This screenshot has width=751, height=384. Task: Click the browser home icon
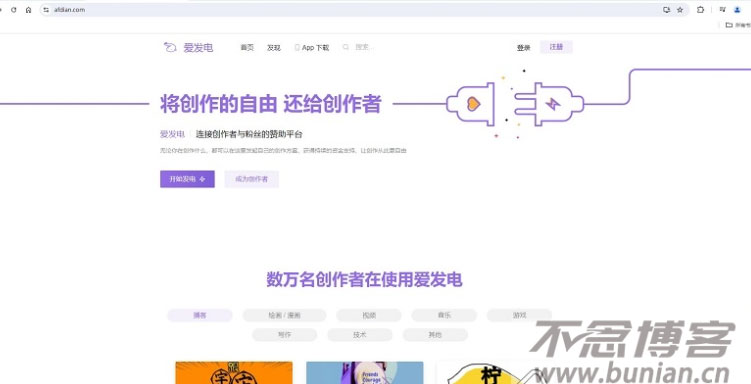(x=28, y=10)
